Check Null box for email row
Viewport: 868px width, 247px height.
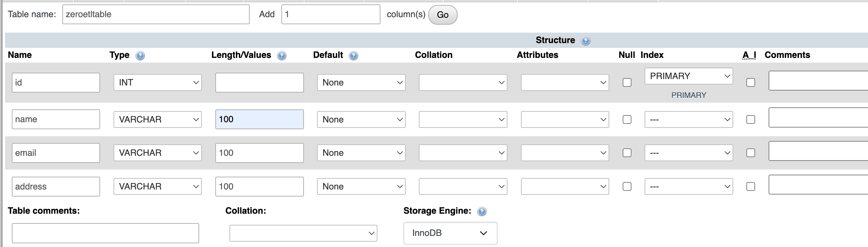click(627, 153)
